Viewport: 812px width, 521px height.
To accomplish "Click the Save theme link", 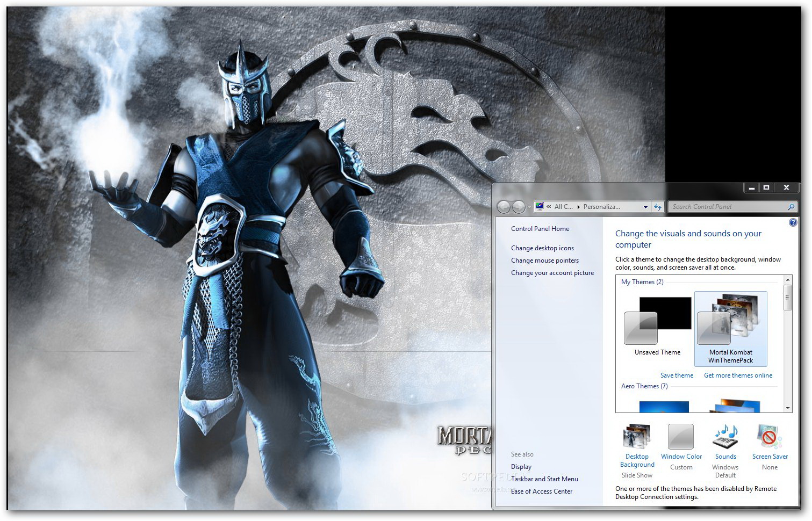I will click(x=677, y=375).
